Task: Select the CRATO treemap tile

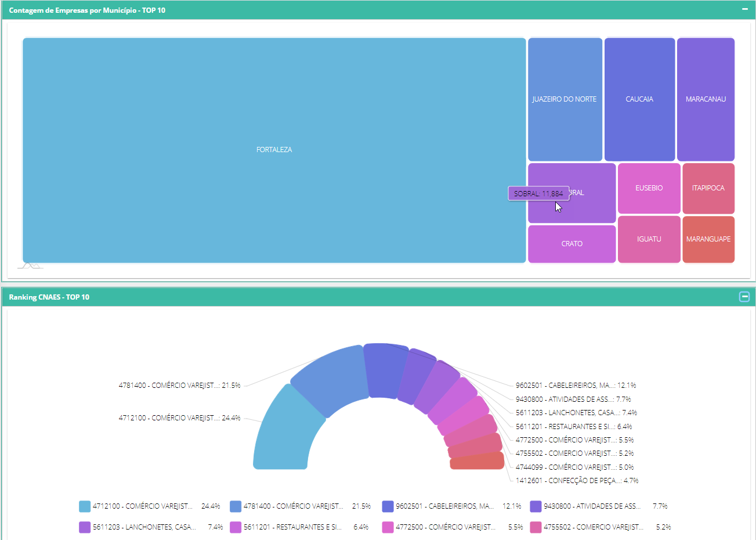Action: [571, 244]
